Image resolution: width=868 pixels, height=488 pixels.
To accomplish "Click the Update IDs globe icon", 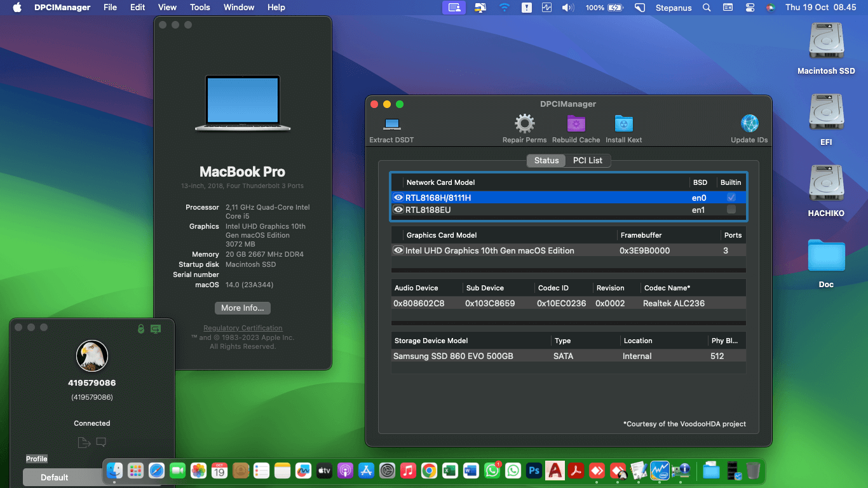I will tap(750, 123).
